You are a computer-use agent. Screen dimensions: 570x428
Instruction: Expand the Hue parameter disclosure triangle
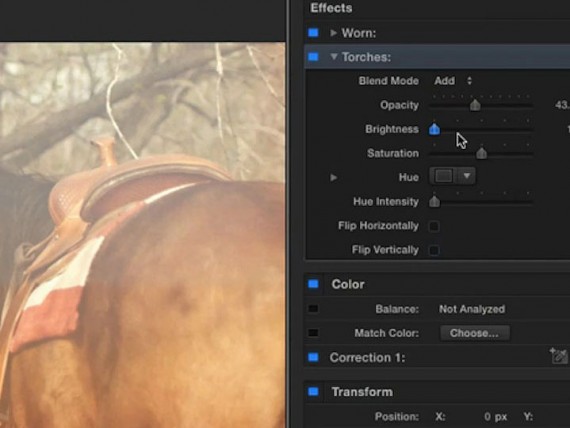click(x=333, y=177)
